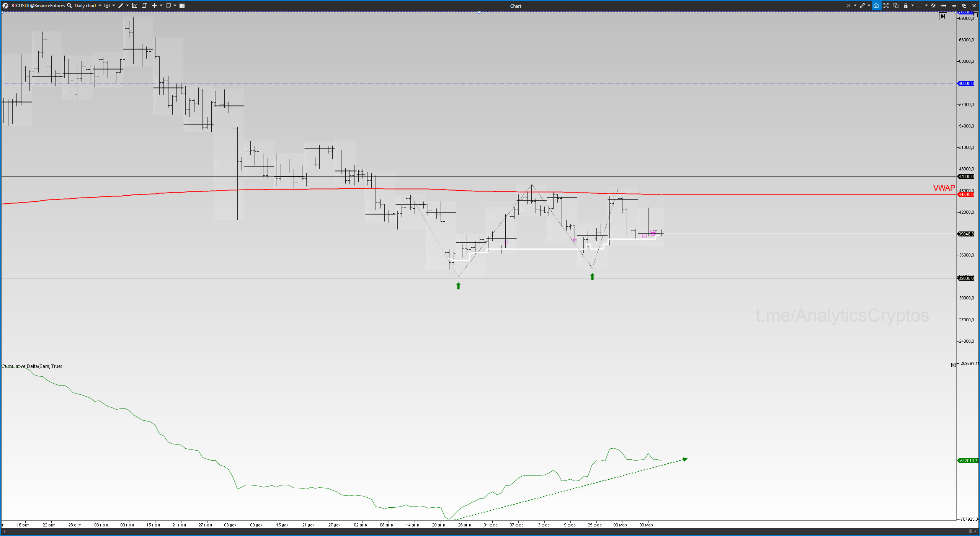The image size is (980, 536).
Task: Click the stacked windows layout icon
Action: click(168, 6)
